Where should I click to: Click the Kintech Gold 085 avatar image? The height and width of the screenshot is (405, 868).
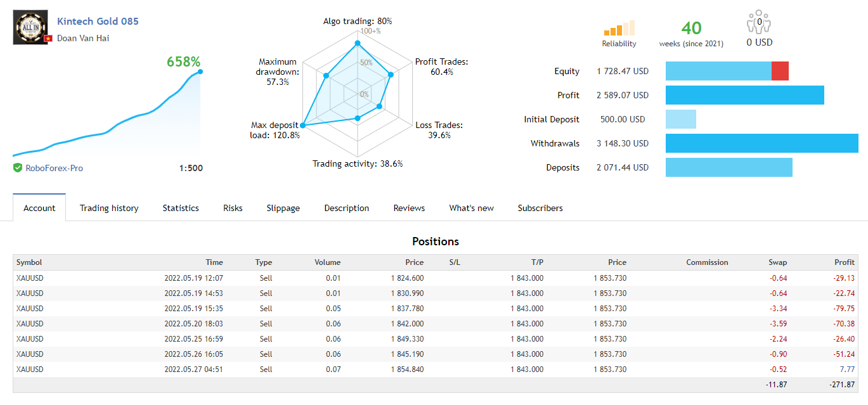(30, 28)
